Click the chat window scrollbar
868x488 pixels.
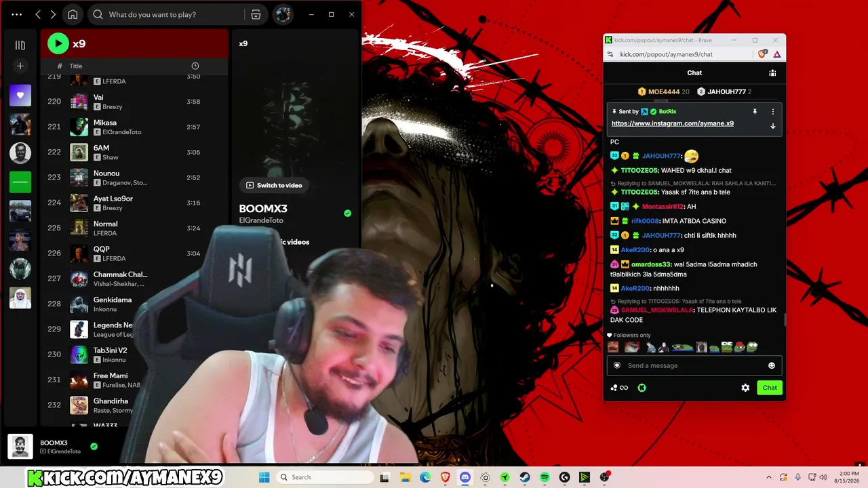(x=784, y=319)
